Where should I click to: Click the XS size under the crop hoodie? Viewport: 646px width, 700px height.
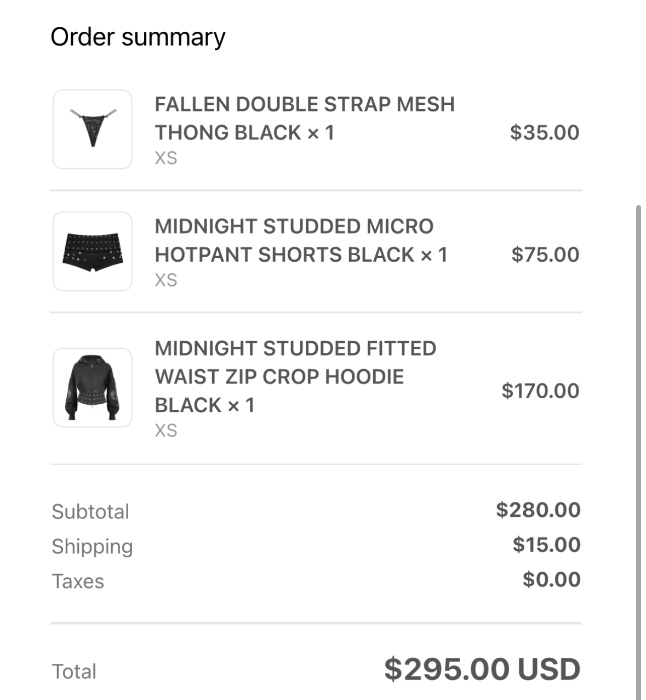pos(166,430)
